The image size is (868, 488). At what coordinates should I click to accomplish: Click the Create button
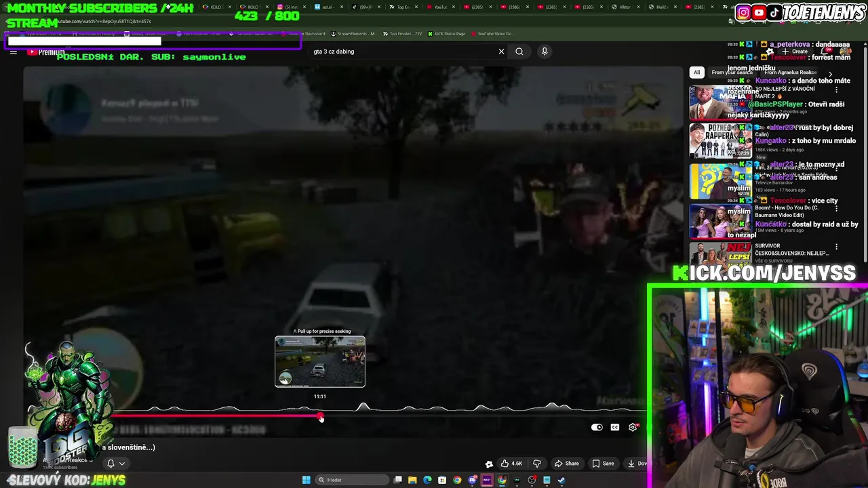[x=795, y=52]
